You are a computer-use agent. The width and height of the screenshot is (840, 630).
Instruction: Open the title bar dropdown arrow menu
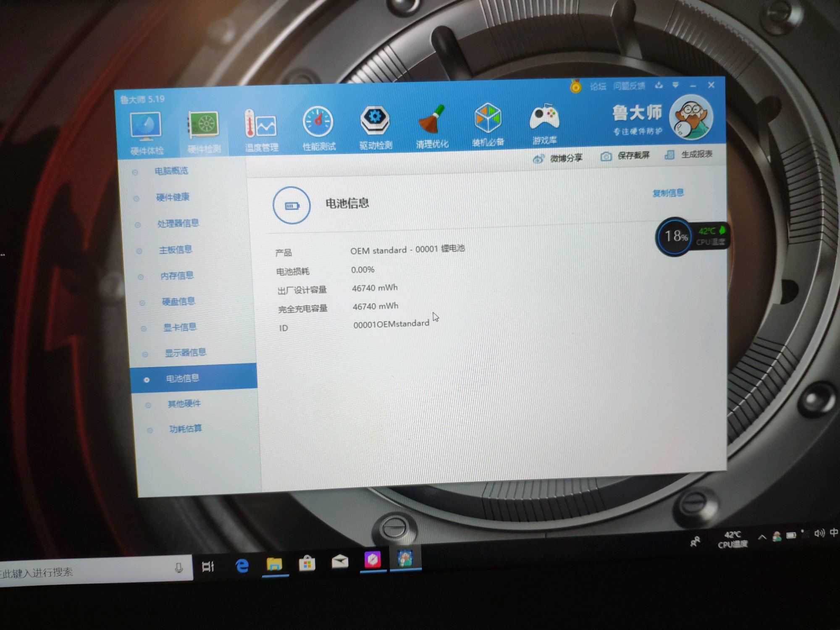tap(675, 86)
